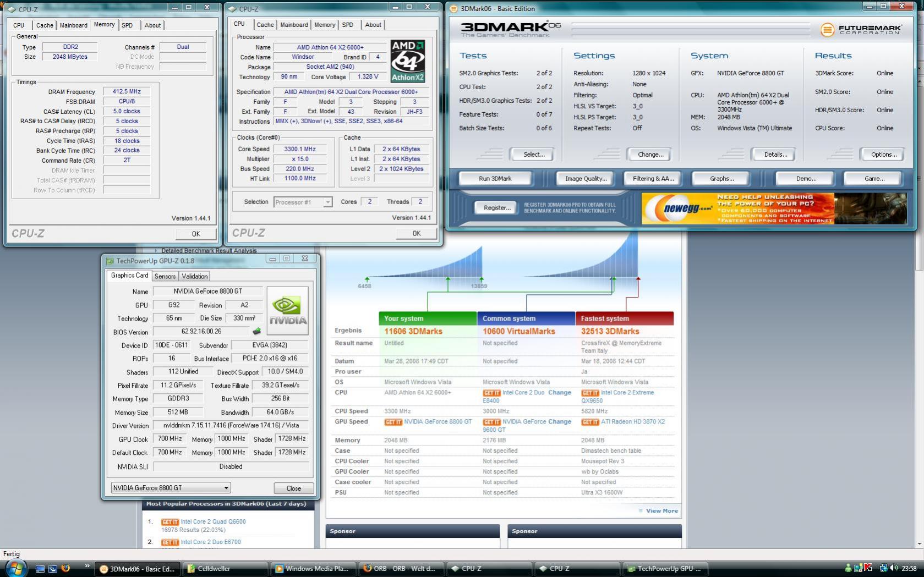Click the Newegg advertisement banner
Viewport: 924px width, 577px height.
[774, 208]
